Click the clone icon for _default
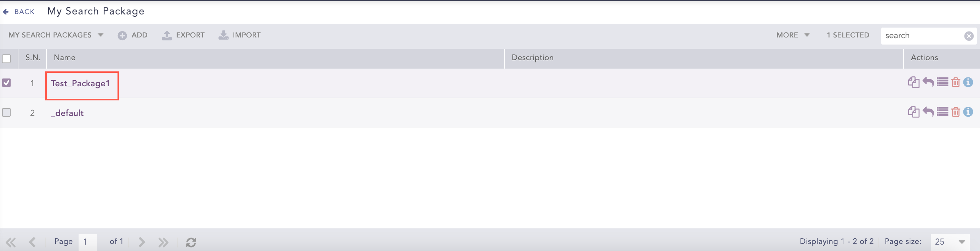 (x=913, y=112)
